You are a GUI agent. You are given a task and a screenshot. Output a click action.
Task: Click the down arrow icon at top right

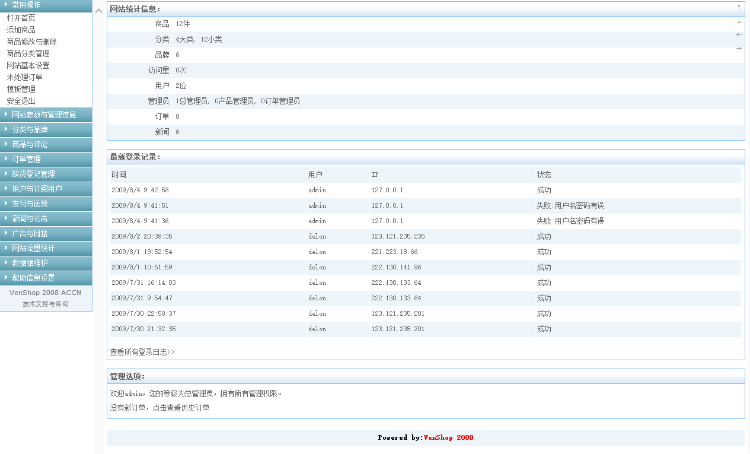point(739,22)
